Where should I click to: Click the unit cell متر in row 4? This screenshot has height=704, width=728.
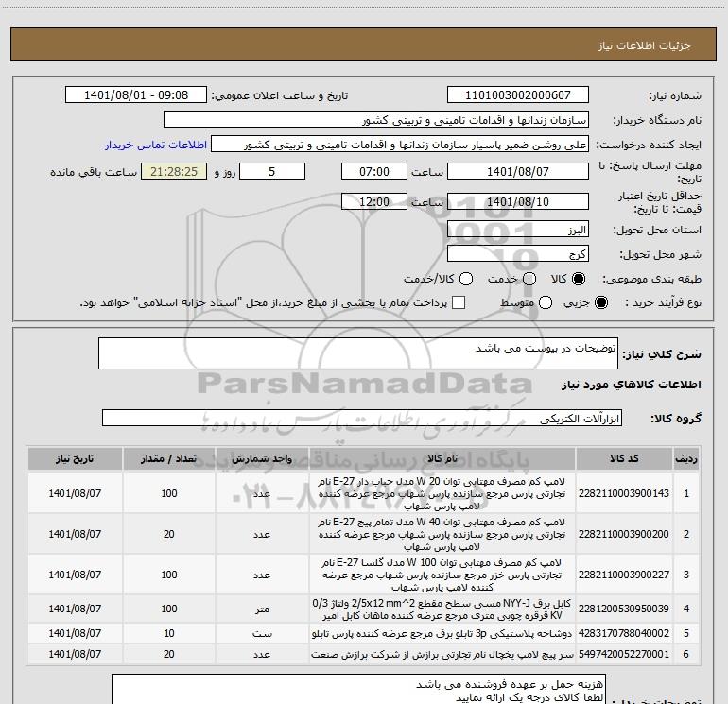262,609
